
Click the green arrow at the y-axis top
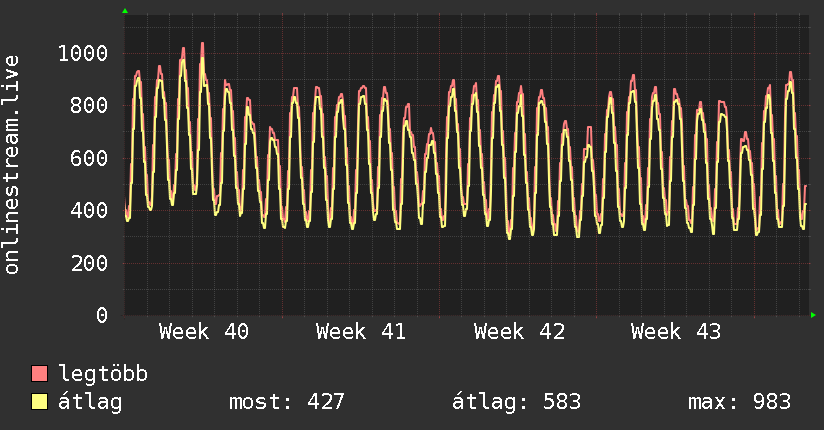125,11
